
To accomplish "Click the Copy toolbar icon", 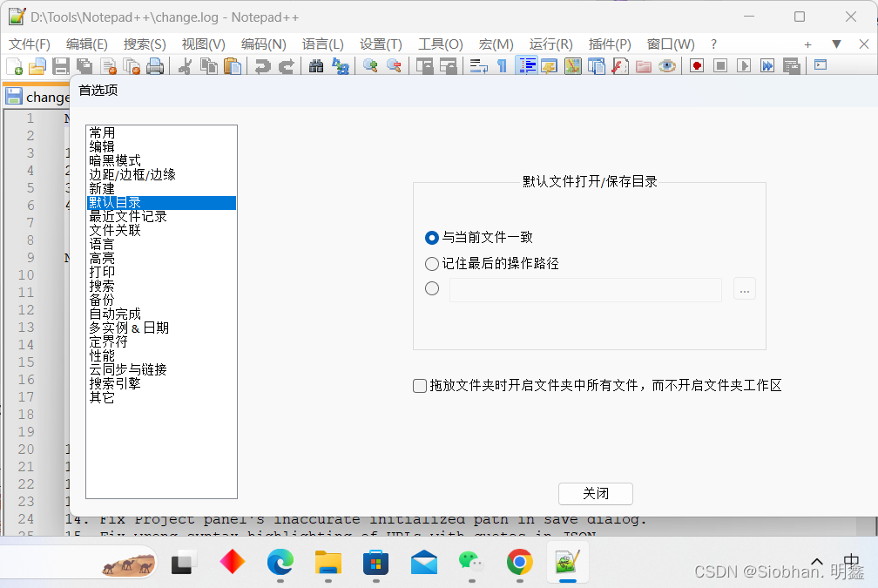I will (209, 66).
